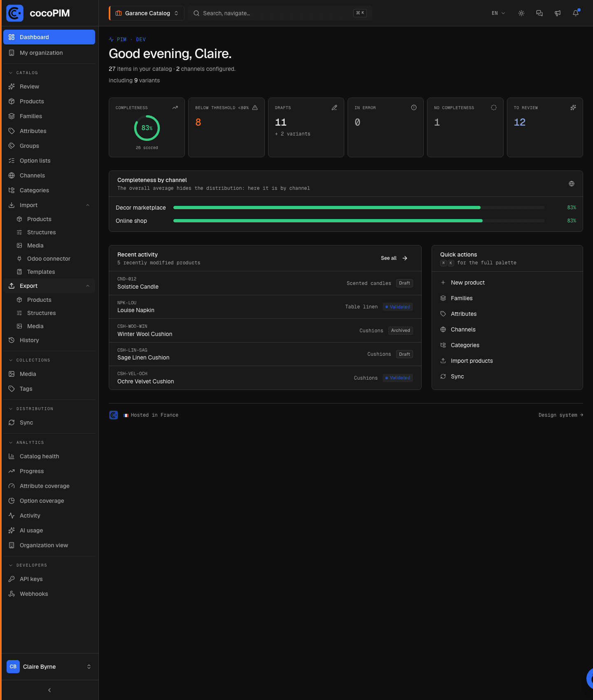Click the cocoPIM icon beside Hosted in France
This screenshot has width=593, height=700.
114,415
